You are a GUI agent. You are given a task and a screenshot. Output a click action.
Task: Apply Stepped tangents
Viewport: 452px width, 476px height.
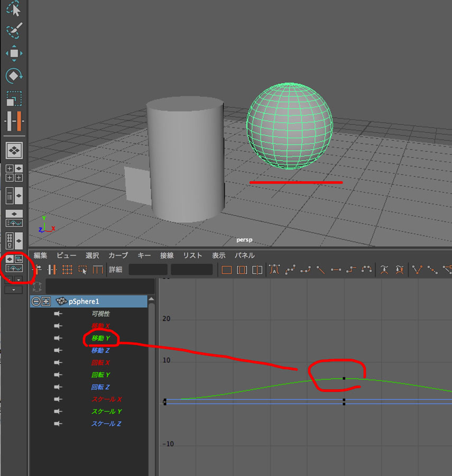click(351, 270)
